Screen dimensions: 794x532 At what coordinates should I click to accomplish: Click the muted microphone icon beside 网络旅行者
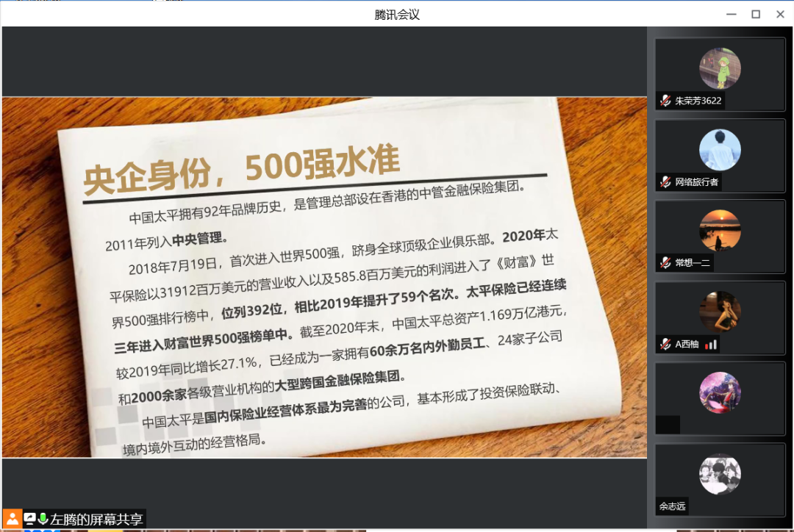pos(665,181)
